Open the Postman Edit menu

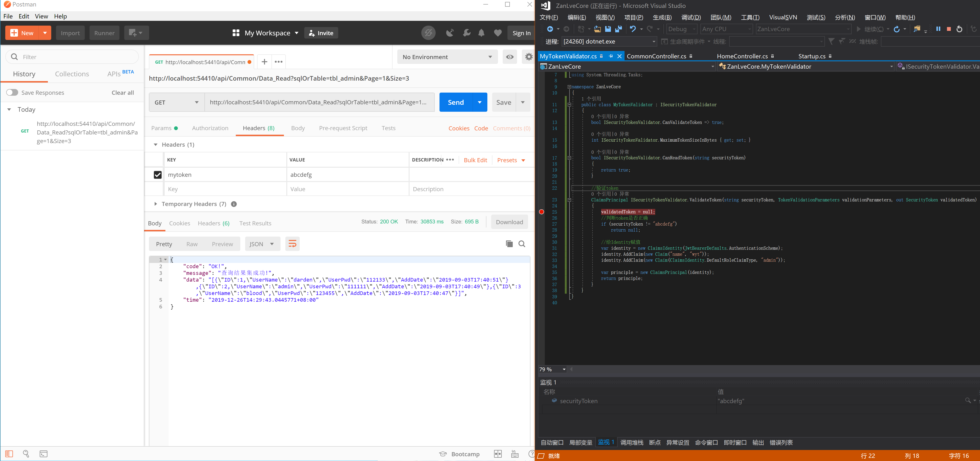[x=24, y=16]
